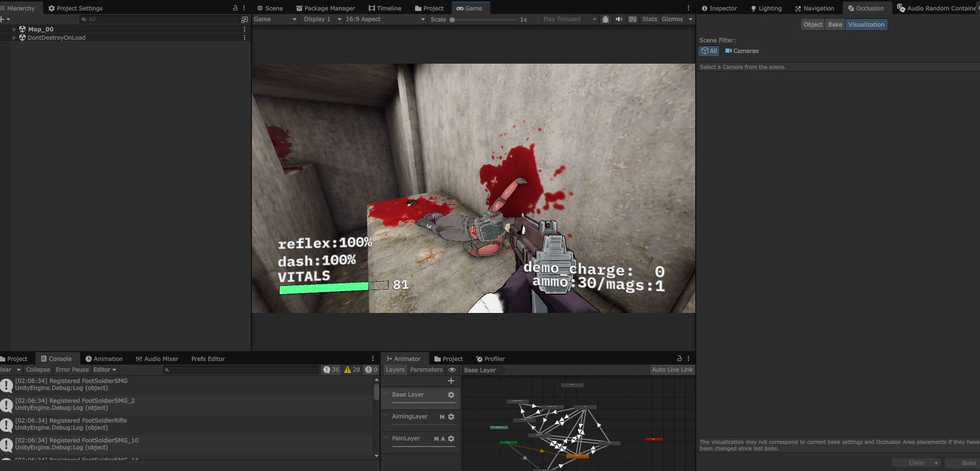This screenshot has width=980, height=471.
Task: Expand the Map_00 scene
Action: tap(14, 29)
